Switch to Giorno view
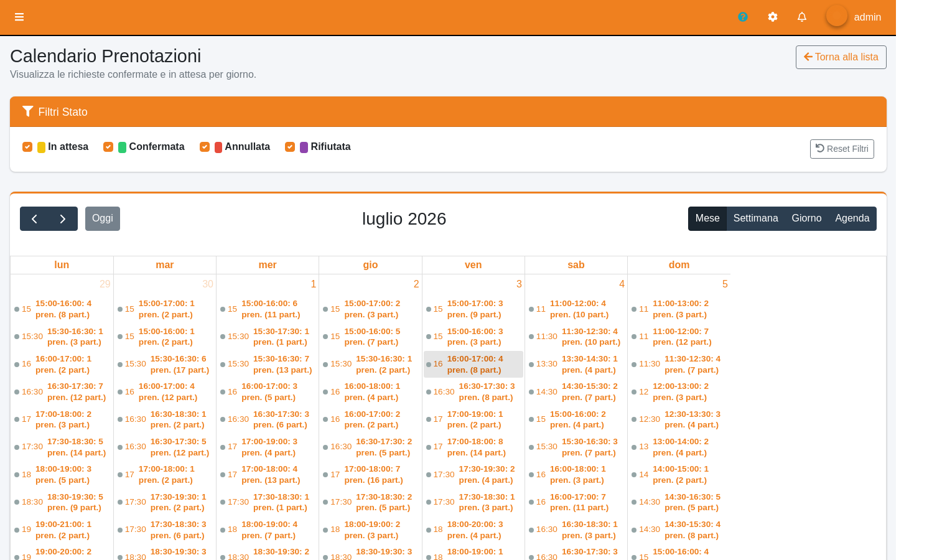 [806, 218]
